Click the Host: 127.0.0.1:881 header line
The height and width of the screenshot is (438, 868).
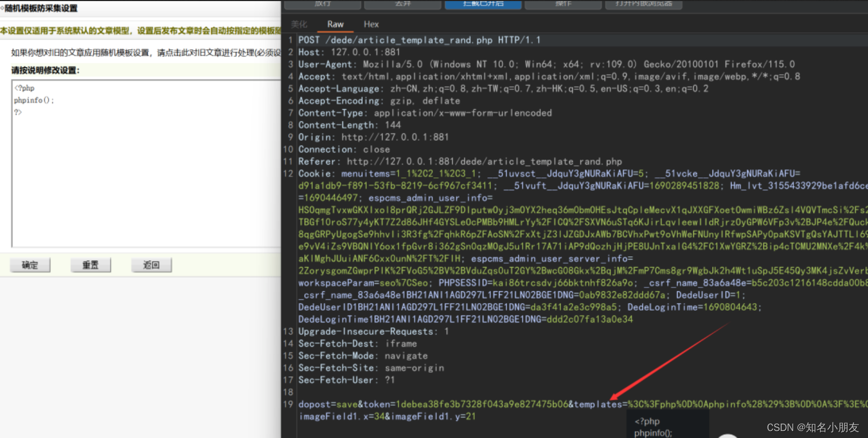tap(349, 52)
